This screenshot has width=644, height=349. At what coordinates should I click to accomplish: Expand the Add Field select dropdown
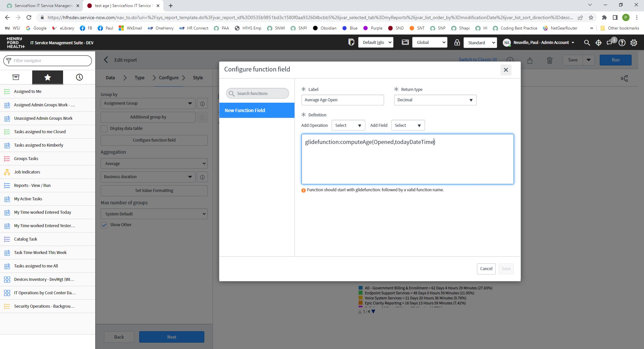point(408,126)
